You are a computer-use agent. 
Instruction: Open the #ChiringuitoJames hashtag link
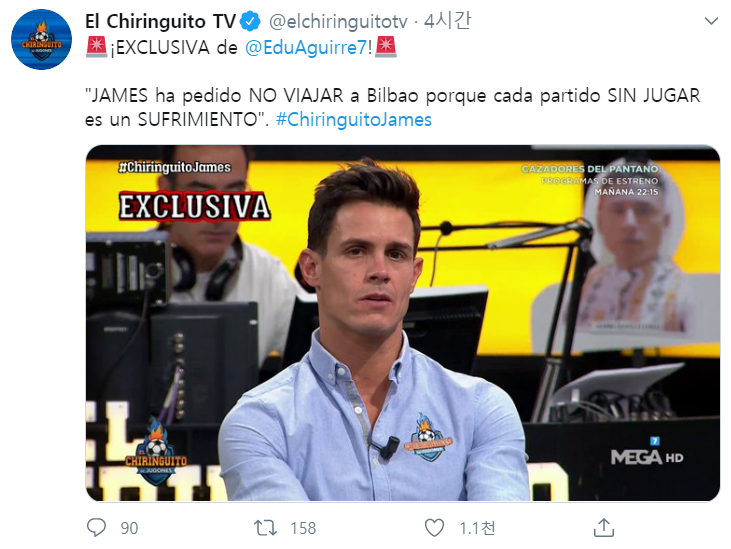[354, 120]
